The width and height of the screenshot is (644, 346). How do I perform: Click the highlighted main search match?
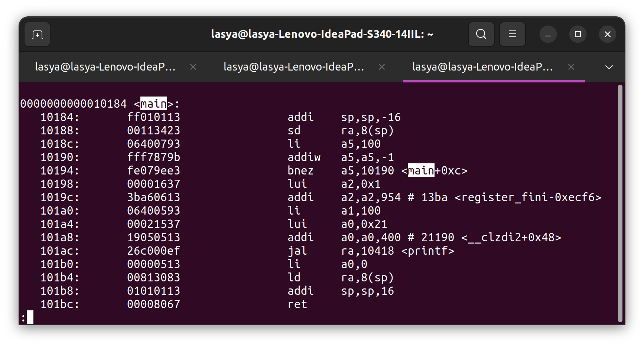coord(153,104)
